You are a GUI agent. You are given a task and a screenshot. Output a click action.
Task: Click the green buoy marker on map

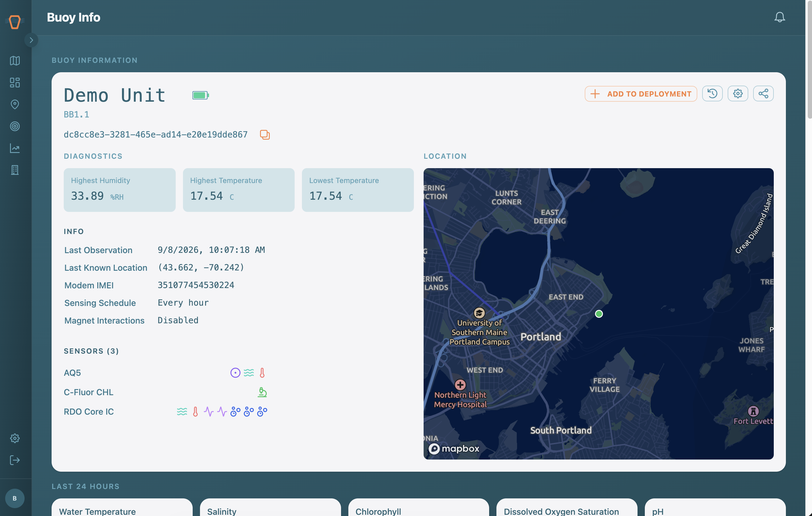pos(599,314)
